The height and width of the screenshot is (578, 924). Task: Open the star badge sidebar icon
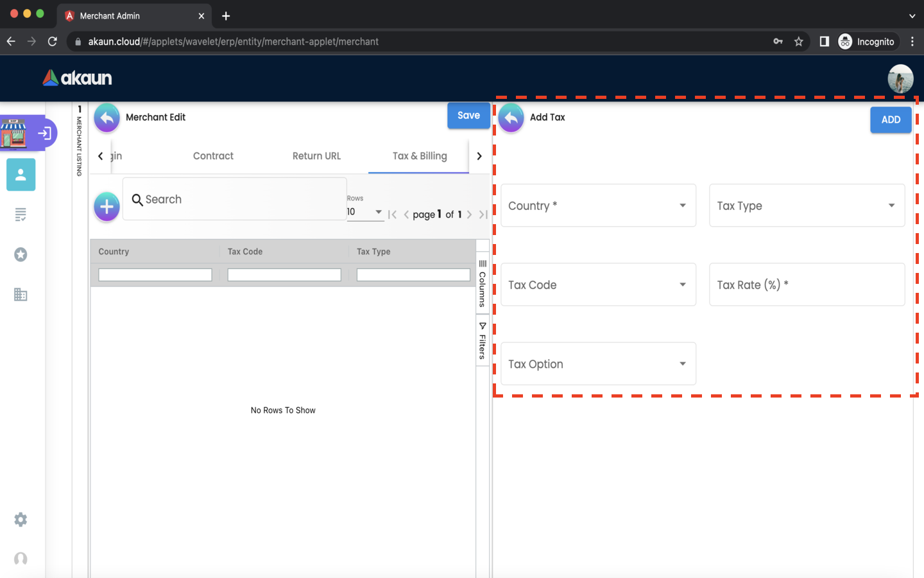21,255
